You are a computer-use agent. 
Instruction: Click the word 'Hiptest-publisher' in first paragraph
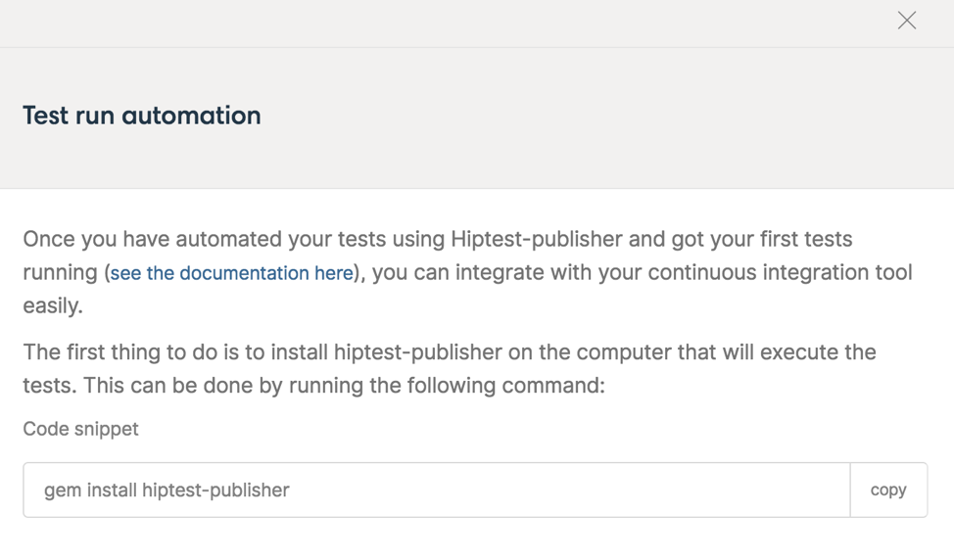pos(537,240)
